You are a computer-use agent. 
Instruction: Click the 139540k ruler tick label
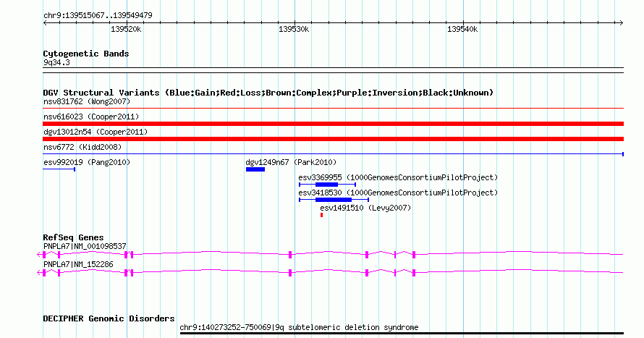[462, 29]
